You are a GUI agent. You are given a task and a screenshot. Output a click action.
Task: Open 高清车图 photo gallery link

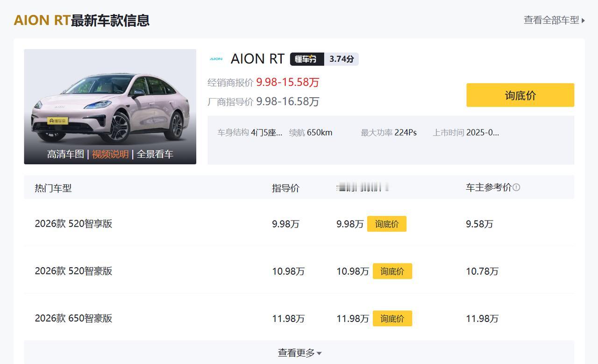(x=65, y=154)
